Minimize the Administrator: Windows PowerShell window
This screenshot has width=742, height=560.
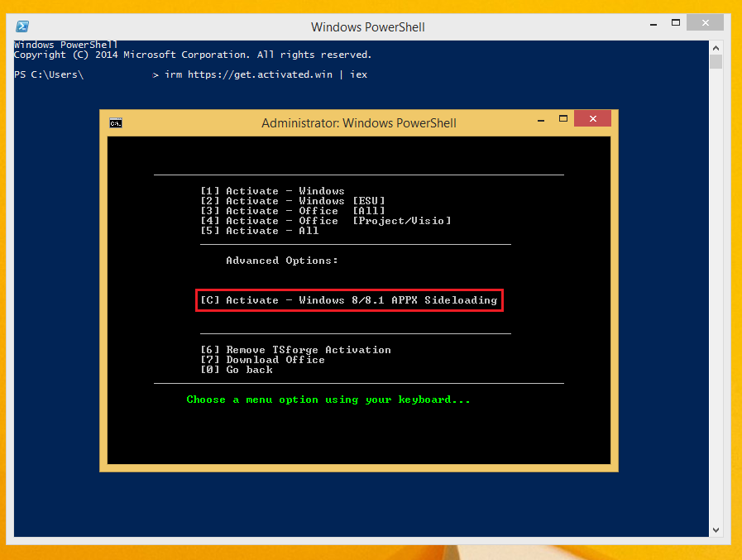(541, 120)
